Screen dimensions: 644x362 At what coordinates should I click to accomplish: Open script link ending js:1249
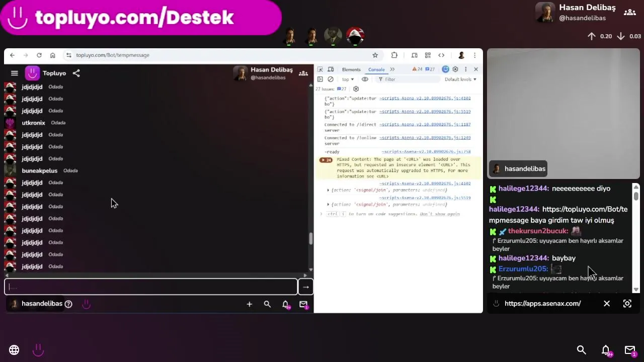click(425, 138)
